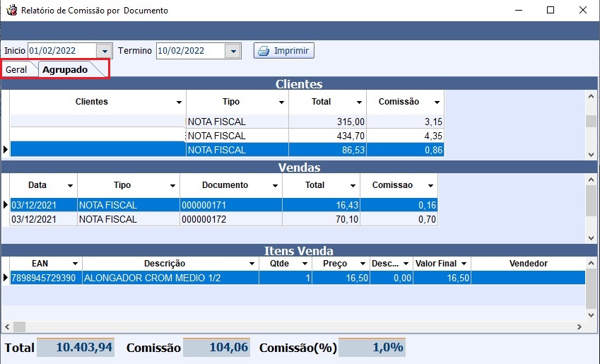The image size is (600, 364).
Task: Click the application icon in title bar
Action: [11, 11]
